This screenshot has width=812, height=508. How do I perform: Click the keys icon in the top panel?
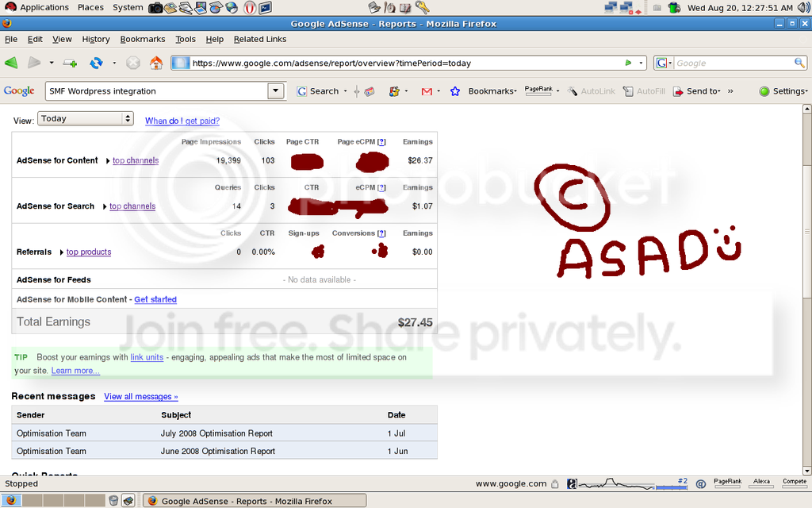click(x=422, y=8)
